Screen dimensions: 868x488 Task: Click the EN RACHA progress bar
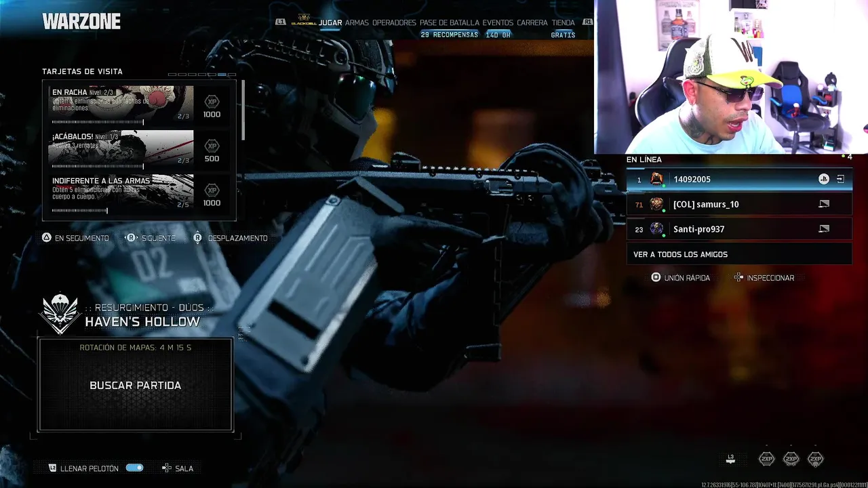pyautogui.click(x=98, y=122)
